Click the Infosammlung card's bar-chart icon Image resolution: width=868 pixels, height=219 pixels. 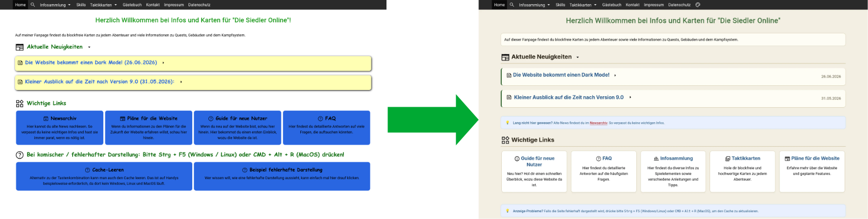pyautogui.click(x=656, y=159)
